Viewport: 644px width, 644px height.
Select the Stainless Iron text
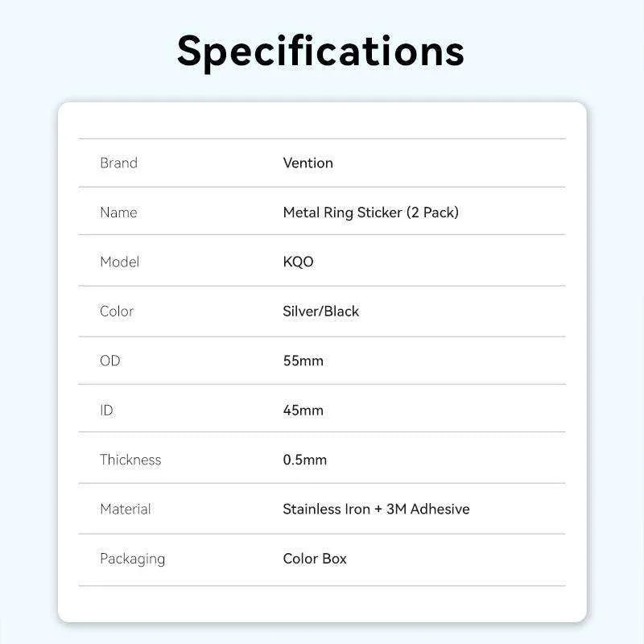326,509
